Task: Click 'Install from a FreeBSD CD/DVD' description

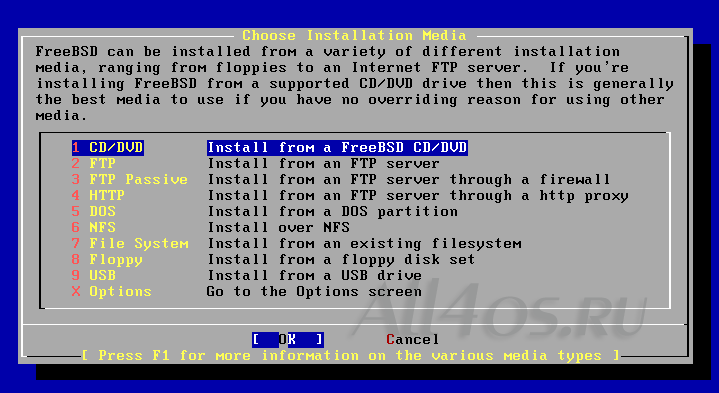Action: [337, 148]
